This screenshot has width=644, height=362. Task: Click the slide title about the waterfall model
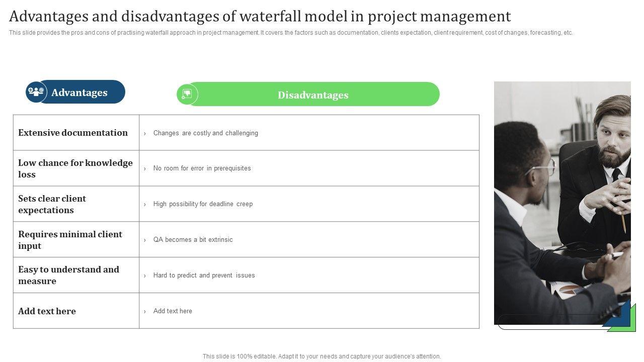coord(260,17)
